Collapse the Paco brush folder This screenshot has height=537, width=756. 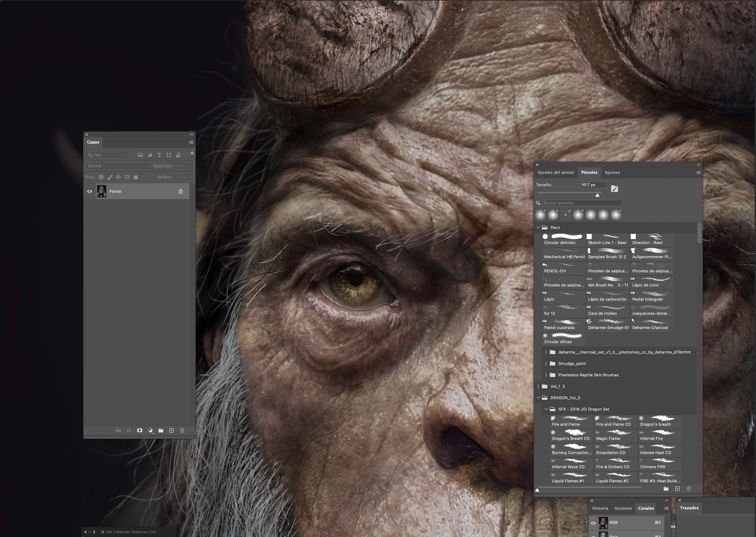538,227
